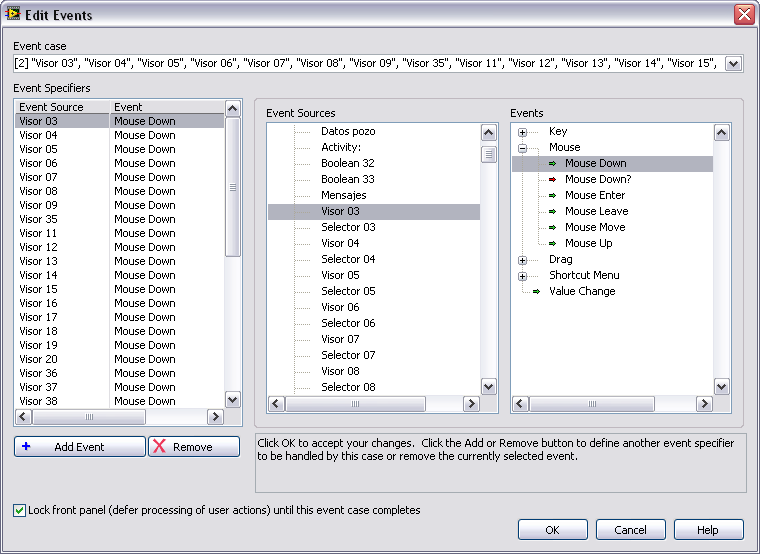Select Selector 05 event source
This screenshot has width=760, height=554.
pos(348,291)
